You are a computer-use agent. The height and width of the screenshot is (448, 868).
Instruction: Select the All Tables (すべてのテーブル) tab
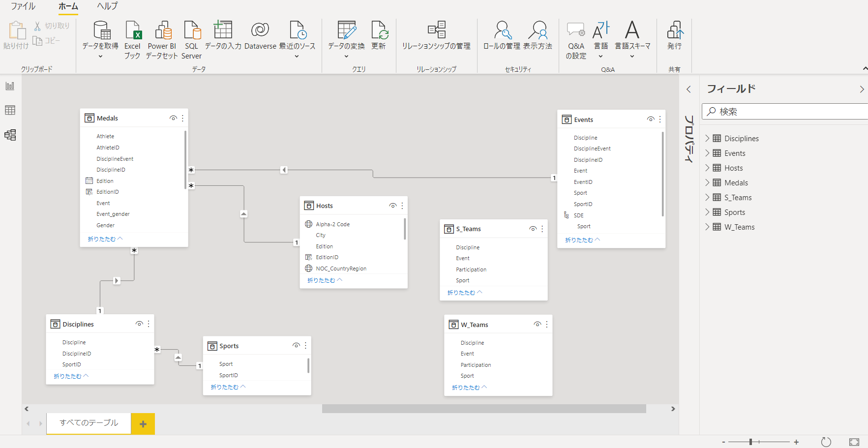coord(89,423)
